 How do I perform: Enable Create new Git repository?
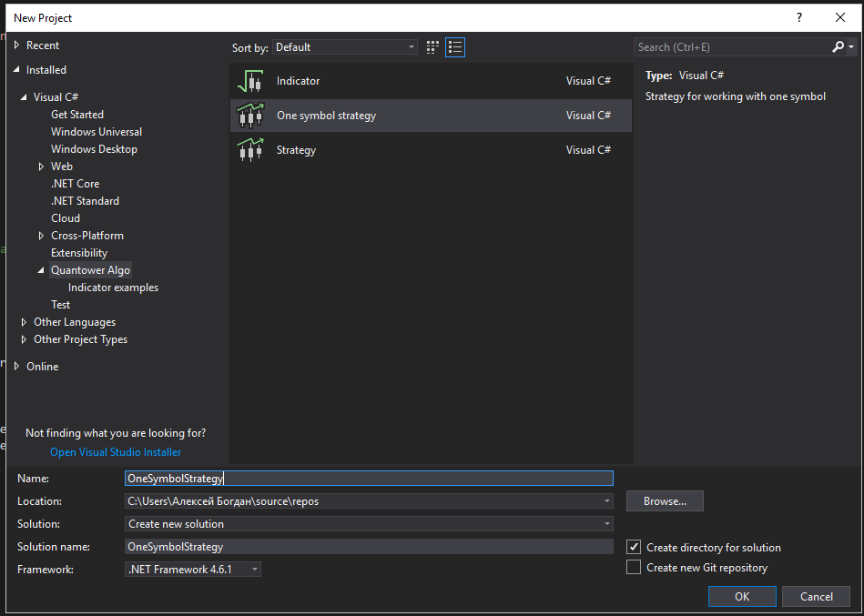click(635, 568)
